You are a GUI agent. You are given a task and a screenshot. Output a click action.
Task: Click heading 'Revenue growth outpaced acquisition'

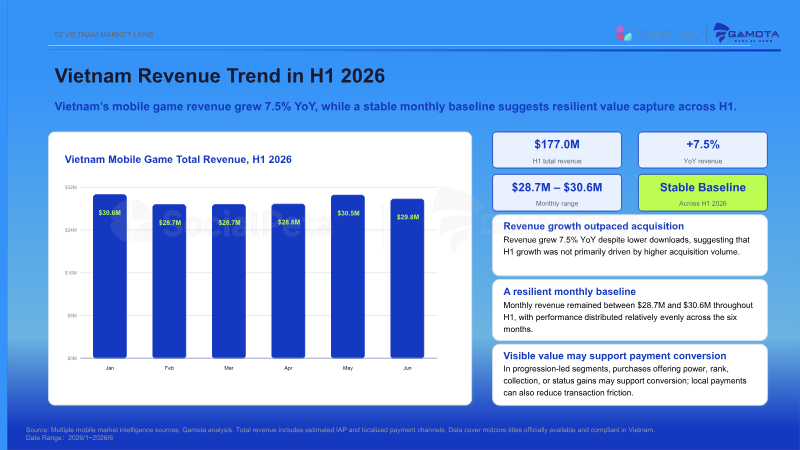click(593, 226)
